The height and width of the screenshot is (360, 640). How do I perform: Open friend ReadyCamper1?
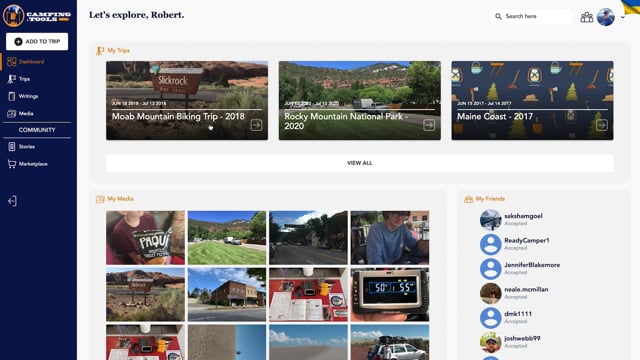point(527,240)
